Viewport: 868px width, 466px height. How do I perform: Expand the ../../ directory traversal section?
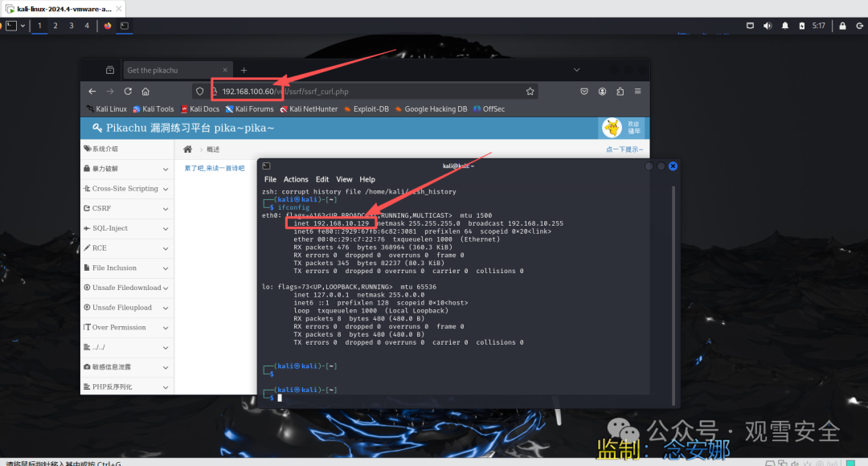[x=127, y=348]
